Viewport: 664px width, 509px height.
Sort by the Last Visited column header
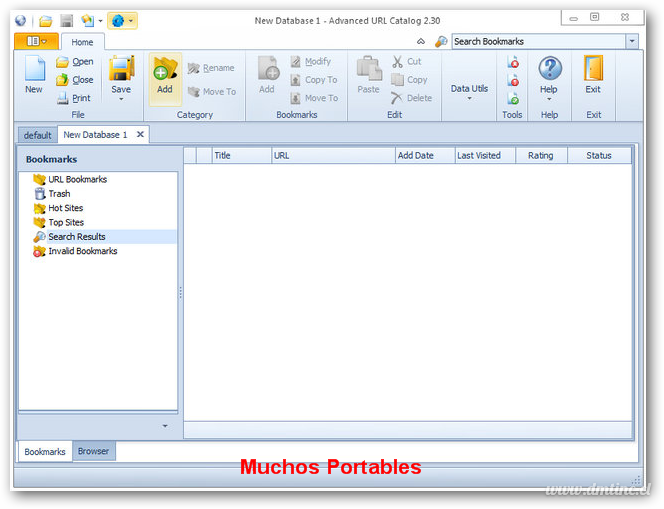click(485, 155)
